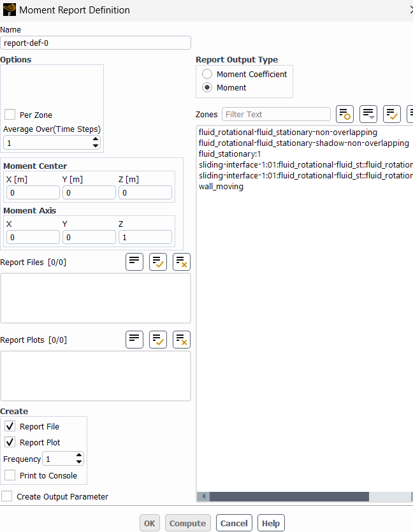Click Moment Axis Z field

[145, 237]
